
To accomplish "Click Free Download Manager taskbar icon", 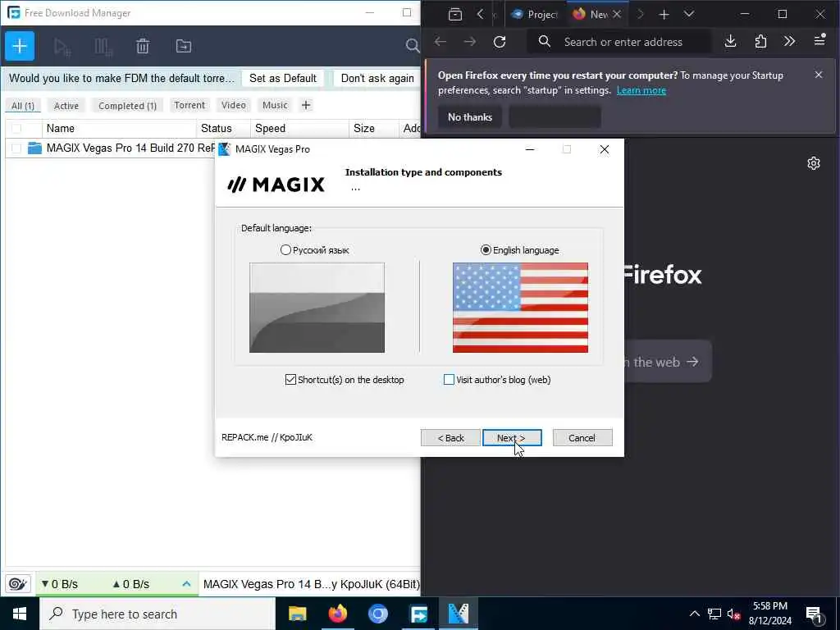I will tap(418, 614).
